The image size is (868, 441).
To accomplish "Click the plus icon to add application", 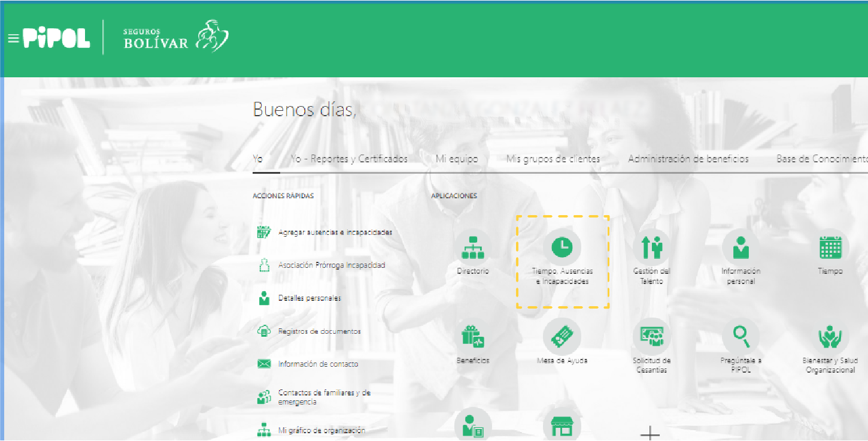I will [x=650, y=433].
